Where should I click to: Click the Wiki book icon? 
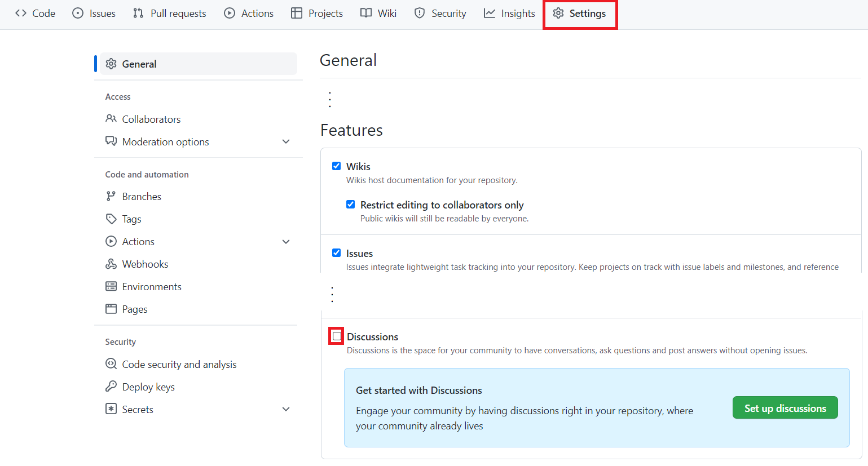pyautogui.click(x=366, y=13)
